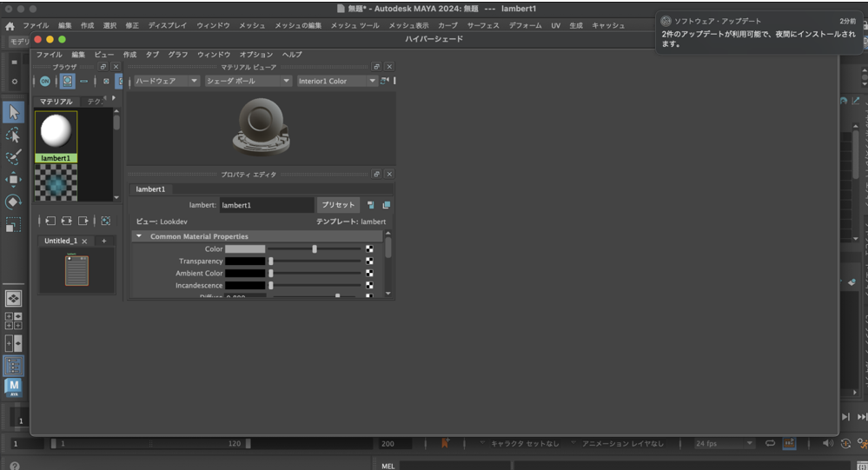Open Hypershade ヘルプ menu
This screenshot has width=868, height=470.
(x=292, y=54)
